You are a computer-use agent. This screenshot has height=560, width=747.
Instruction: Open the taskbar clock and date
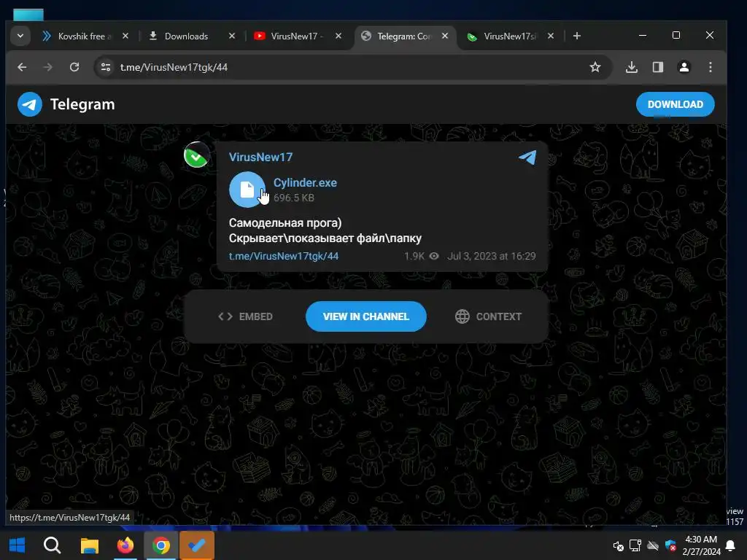click(x=701, y=545)
